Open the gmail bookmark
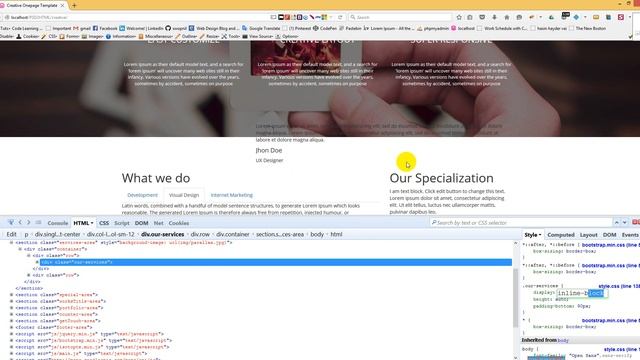 click(x=82, y=28)
